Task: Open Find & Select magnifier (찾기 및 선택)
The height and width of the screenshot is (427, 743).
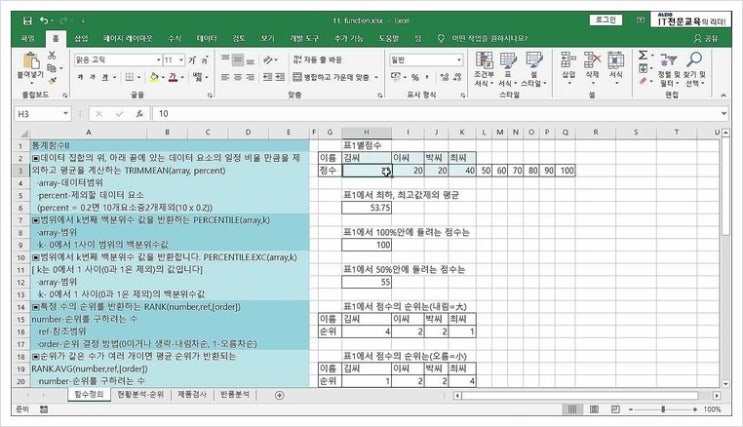Action: [x=695, y=70]
